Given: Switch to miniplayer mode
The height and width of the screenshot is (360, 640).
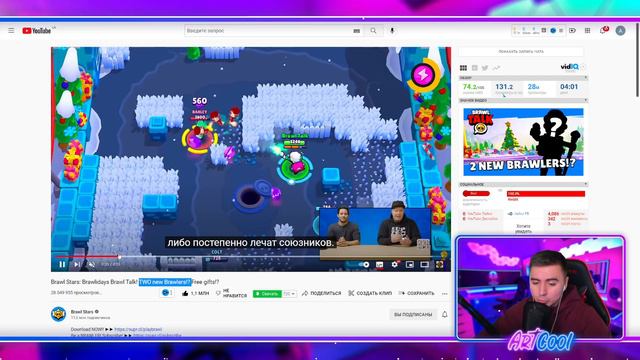Looking at the screenshot, I should coord(409,264).
